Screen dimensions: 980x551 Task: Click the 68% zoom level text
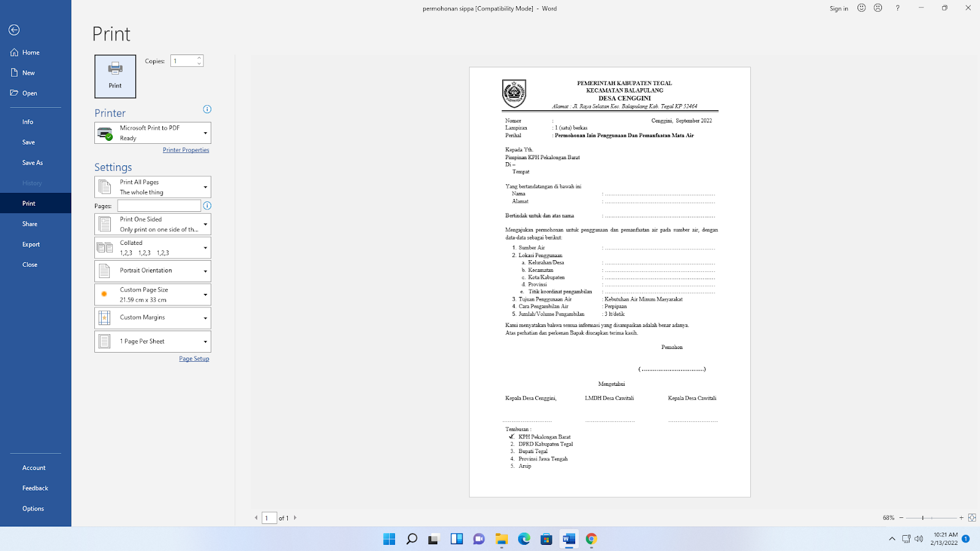[x=888, y=518]
